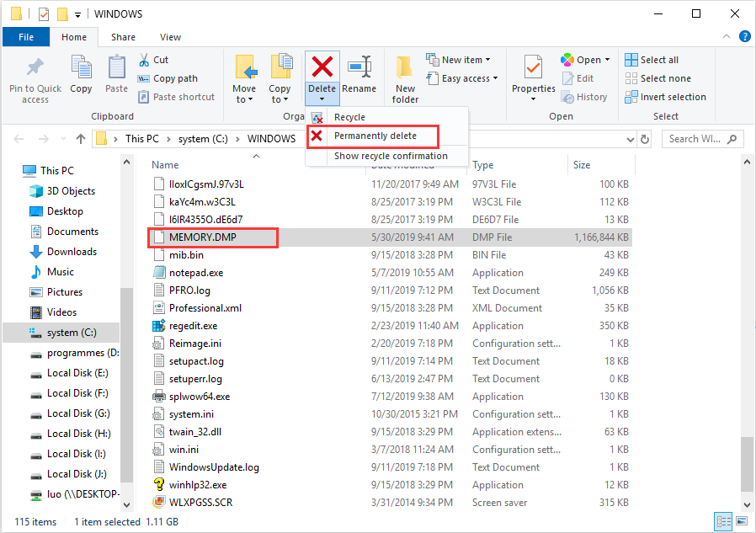
Task: Click Paste shortcut in the ribbon
Action: point(176,97)
